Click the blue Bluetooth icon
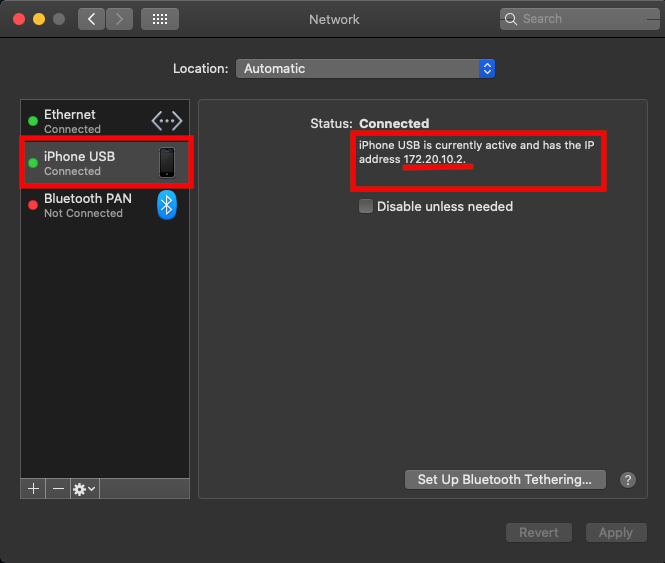The height and width of the screenshot is (563, 665). [167, 205]
